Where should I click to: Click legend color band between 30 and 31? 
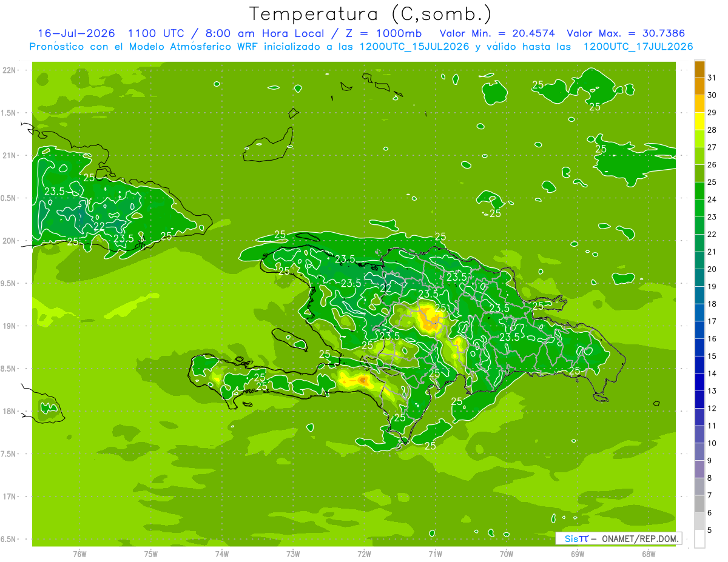click(x=699, y=85)
